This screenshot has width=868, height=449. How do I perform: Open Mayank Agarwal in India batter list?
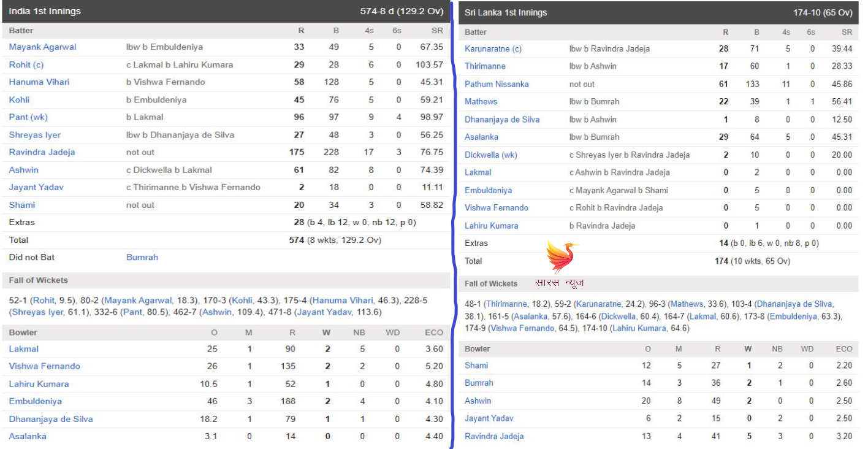(x=42, y=47)
